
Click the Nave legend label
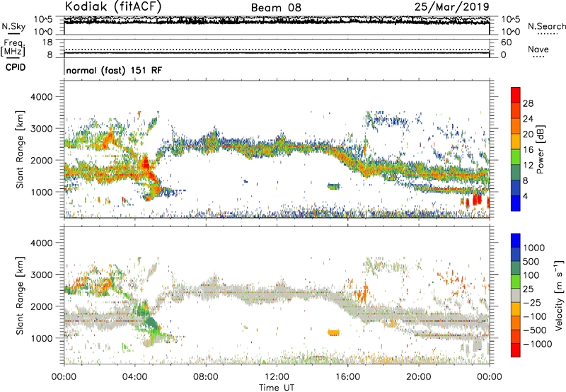pyautogui.click(x=538, y=49)
